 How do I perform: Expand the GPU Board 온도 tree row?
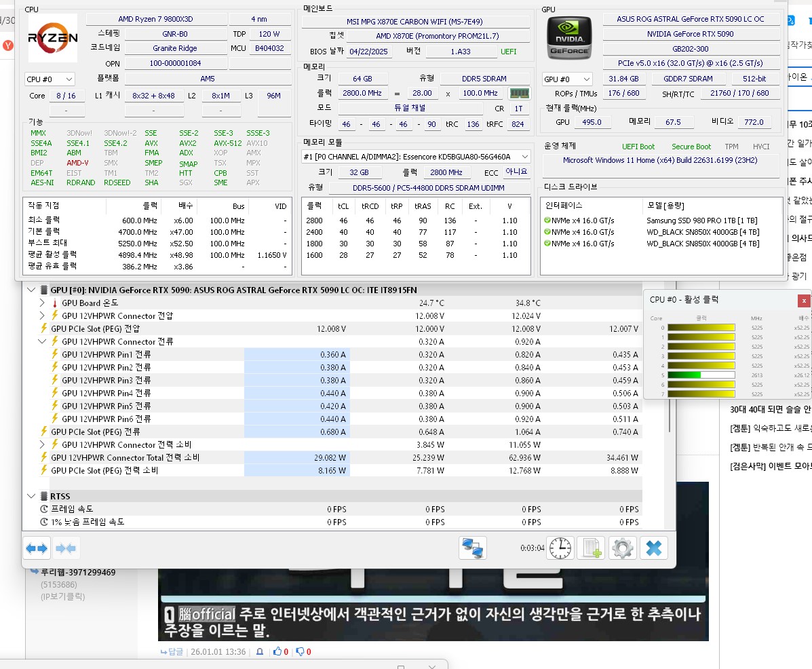tap(43, 303)
